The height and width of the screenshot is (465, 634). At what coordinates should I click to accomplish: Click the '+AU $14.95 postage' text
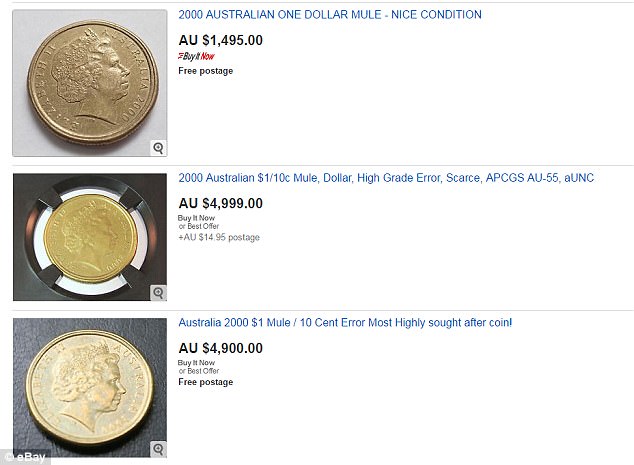(x=219, y=238)
